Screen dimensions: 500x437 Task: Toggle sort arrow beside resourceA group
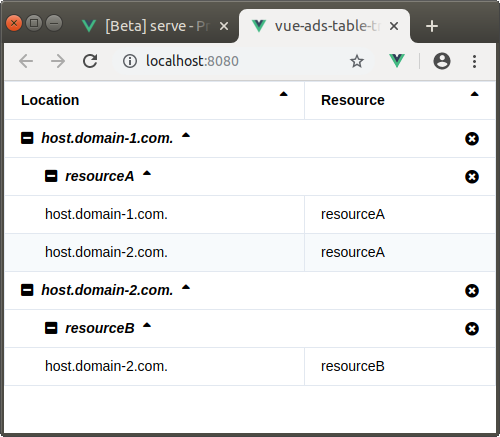coord(147,173)
